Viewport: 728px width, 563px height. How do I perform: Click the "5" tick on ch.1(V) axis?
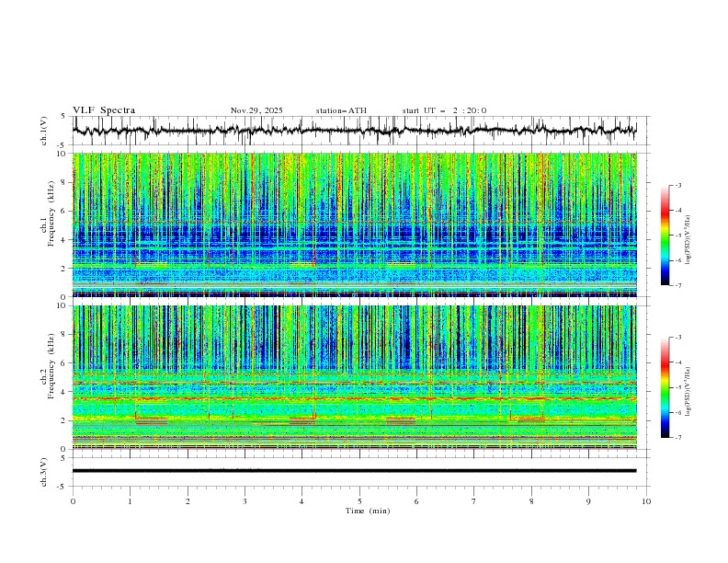pos(63,117)
